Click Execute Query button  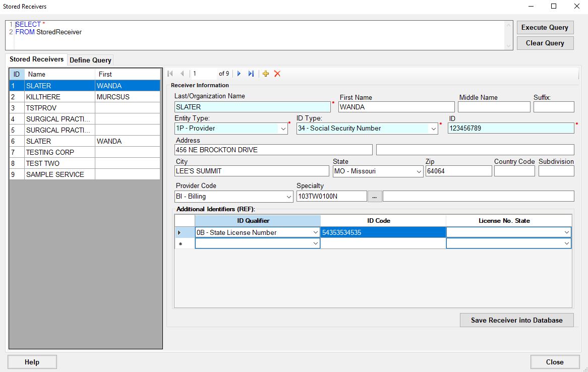pyautogui.click(x=545, y=27)
